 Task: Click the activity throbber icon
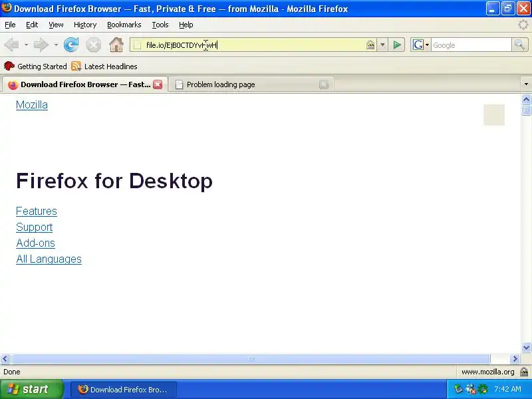(523, 25)
